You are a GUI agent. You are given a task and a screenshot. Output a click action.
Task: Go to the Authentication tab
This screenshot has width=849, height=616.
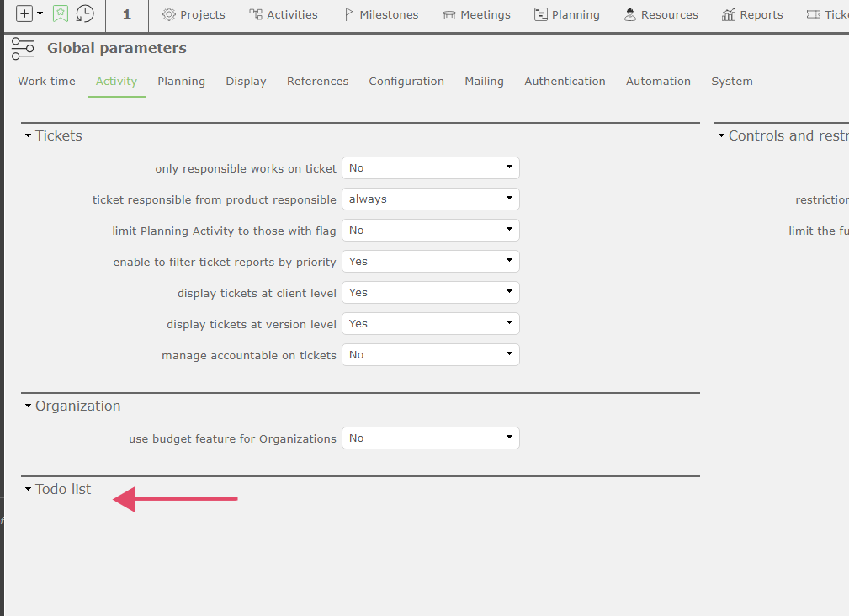565,82
